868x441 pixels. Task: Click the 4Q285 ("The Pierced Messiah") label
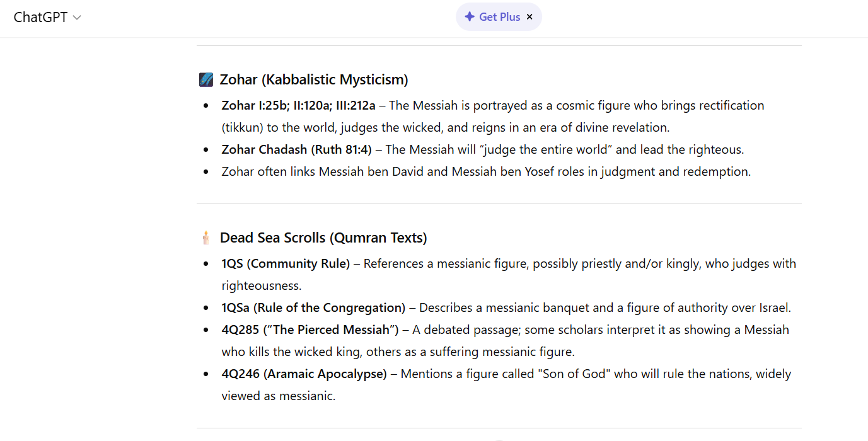tap(310, 329)
